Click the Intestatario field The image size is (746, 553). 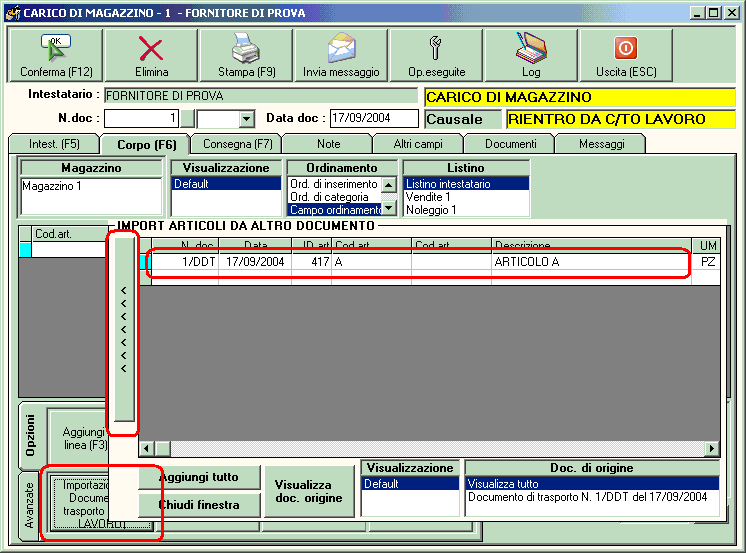tap(261, 96)
